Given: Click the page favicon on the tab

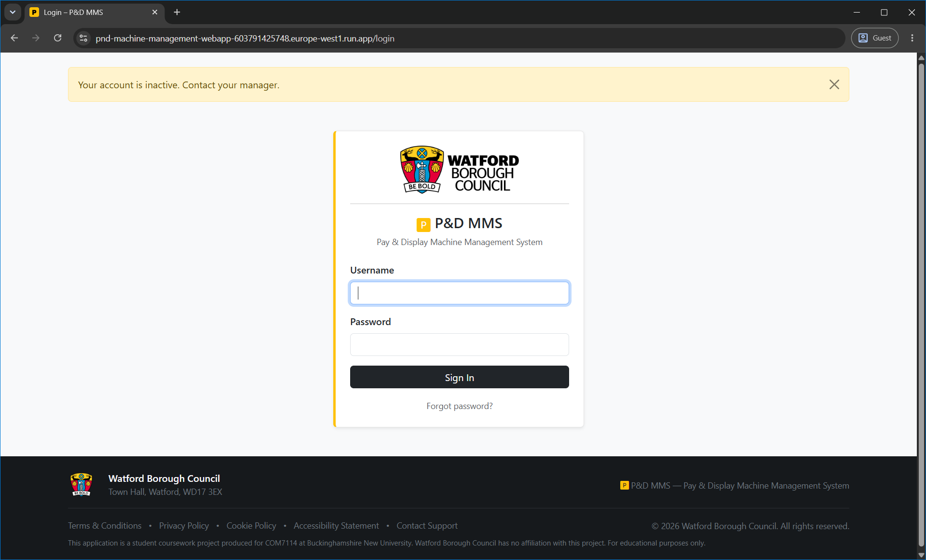Looking at the screenshot, I should click(x=34, y=12).
